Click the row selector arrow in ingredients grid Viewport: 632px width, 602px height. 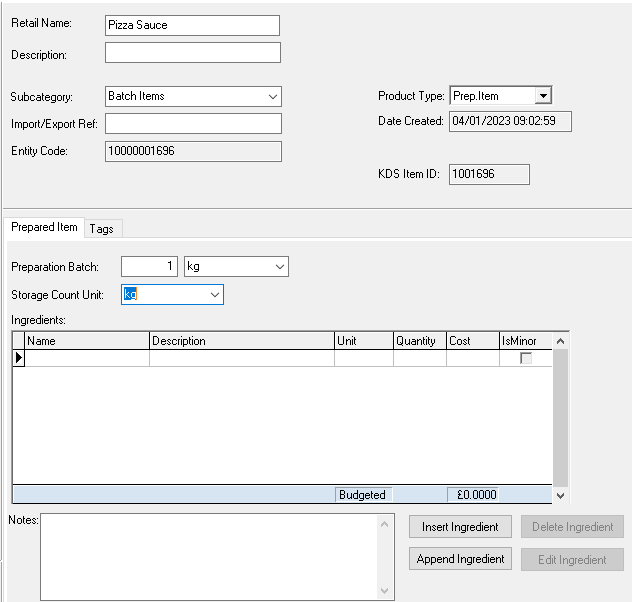[x=18, y=358]
